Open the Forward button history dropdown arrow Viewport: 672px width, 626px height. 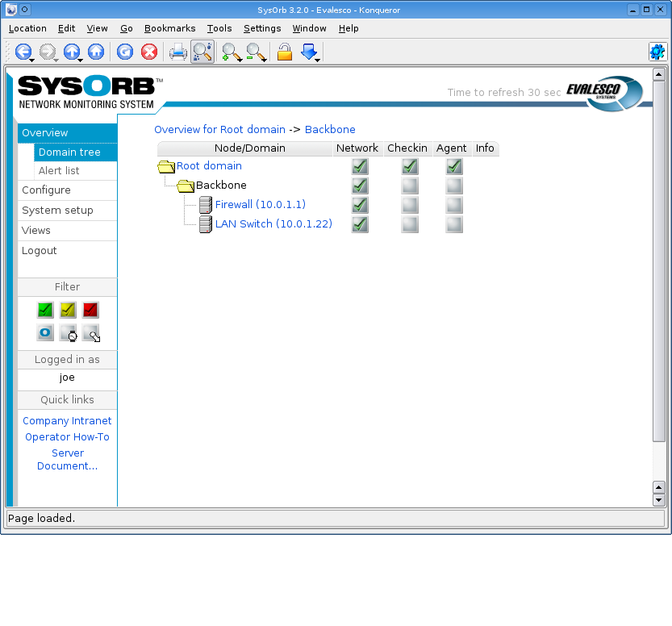coord(56,60)
